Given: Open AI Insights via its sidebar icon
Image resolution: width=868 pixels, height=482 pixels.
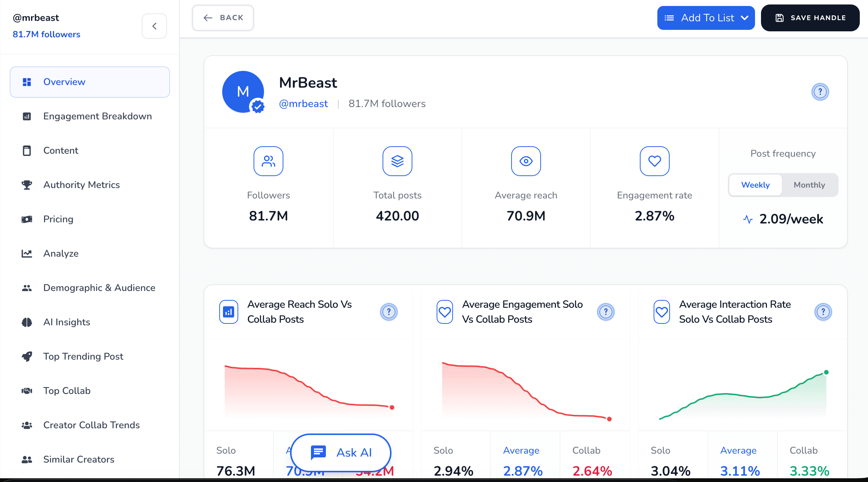Looking at the screenshot, I should [27, 322].
